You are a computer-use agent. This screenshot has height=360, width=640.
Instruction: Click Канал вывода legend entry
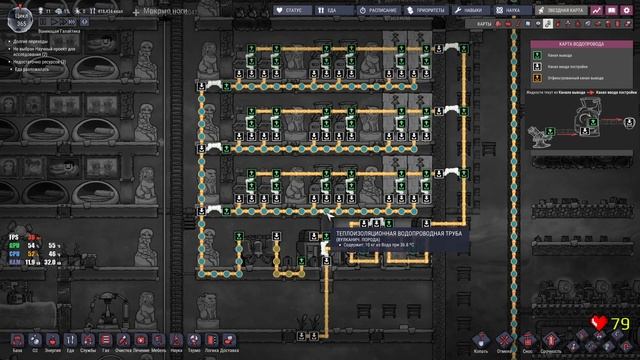[x=560, y=55]
